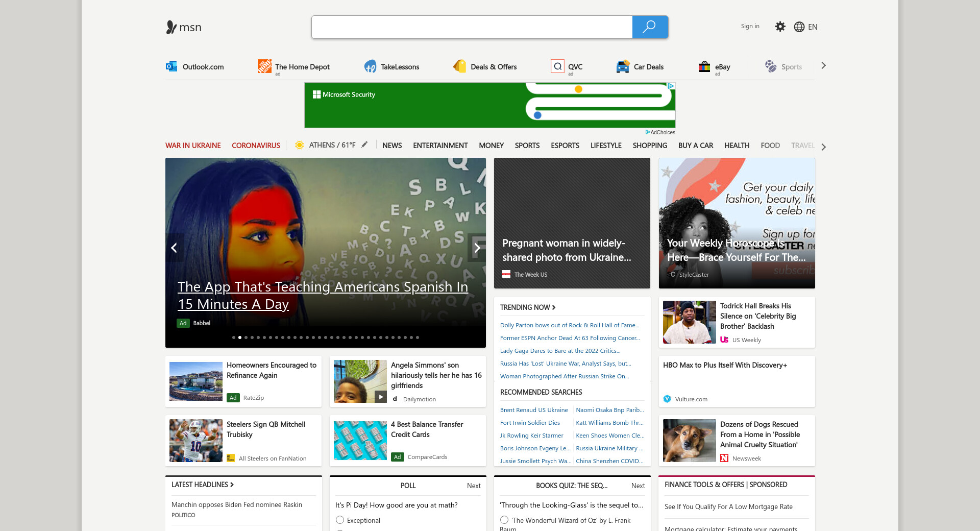Click the Sign in link
Viewport: 980px width, 531px height.
pos(750,26)
